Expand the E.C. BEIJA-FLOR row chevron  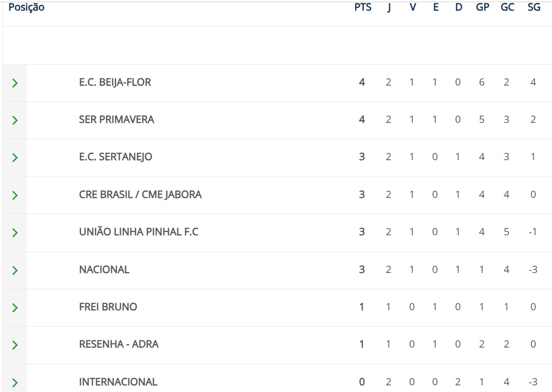[15, 83]
